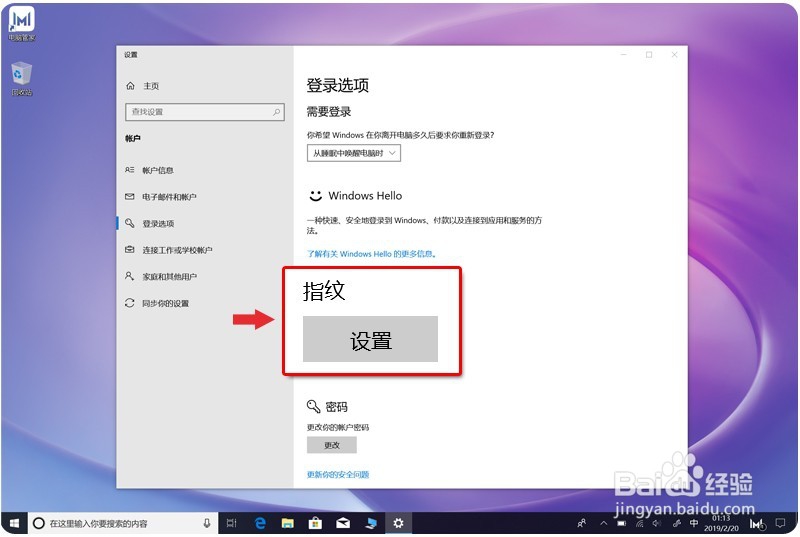Click the 中 input method indicator
Screen dimensions: 800x537
(x=694, y=523)
